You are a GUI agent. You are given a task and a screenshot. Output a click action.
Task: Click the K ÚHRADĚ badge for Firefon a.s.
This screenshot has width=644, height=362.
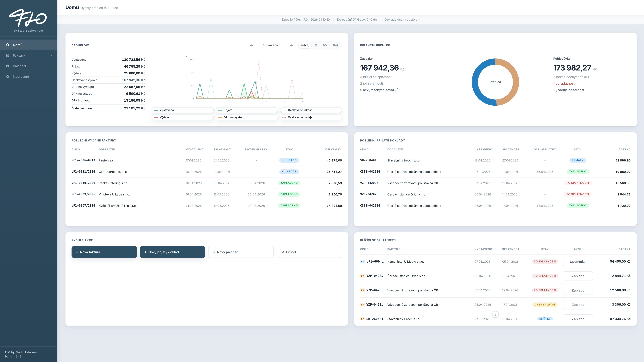point(289,160)
